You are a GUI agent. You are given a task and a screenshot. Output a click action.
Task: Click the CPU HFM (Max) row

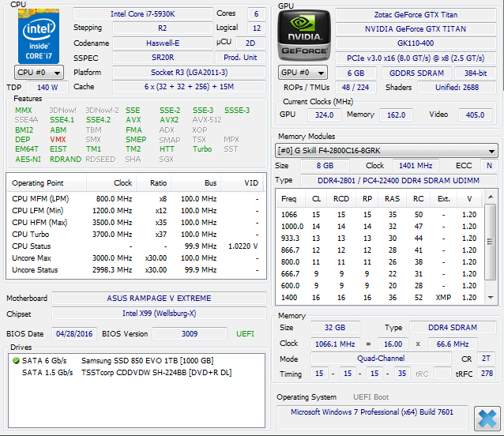tap(135, 222)
